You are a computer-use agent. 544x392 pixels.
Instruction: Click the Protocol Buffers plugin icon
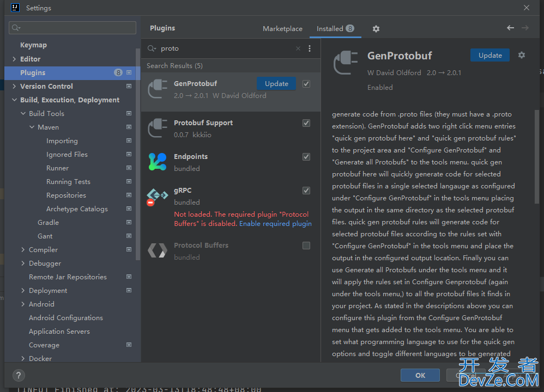[x=158, y=250]
